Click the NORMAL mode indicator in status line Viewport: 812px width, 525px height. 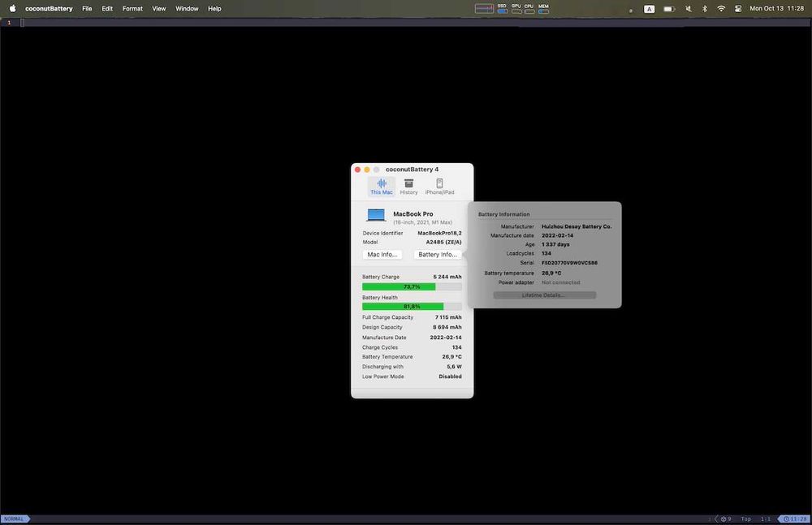tap(14, 519)
